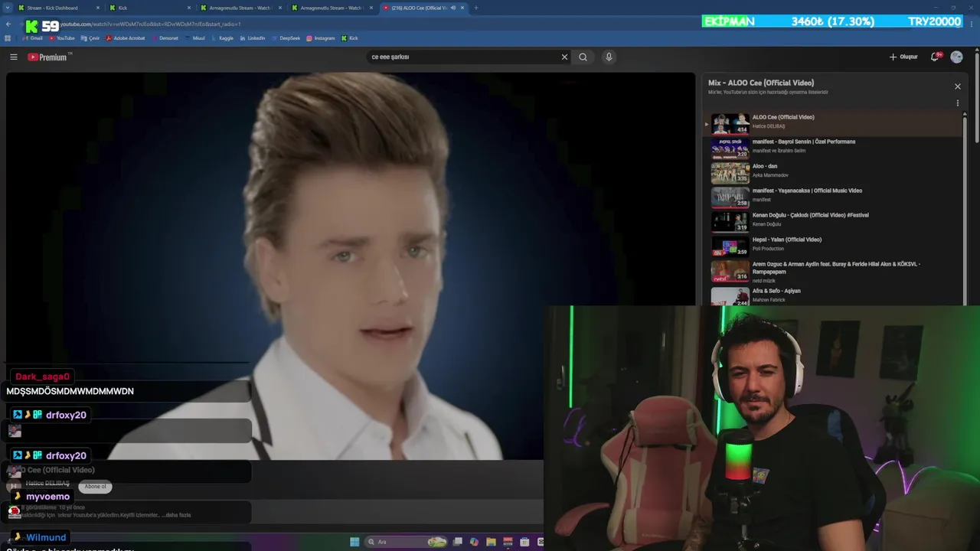Screen dimensions: 980x551
Task: Open the YouTube account avatar menu
Action: tap(957, 57)
